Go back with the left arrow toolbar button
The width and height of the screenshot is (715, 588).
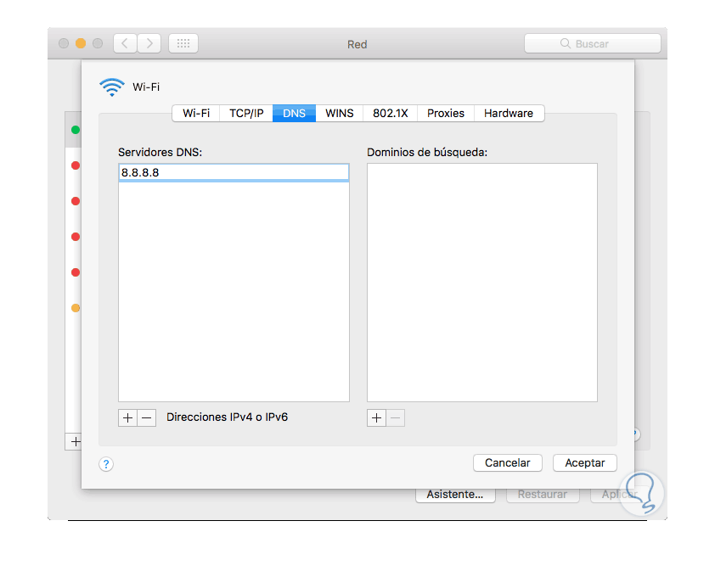pyautogui.click(x=125, y=44)
